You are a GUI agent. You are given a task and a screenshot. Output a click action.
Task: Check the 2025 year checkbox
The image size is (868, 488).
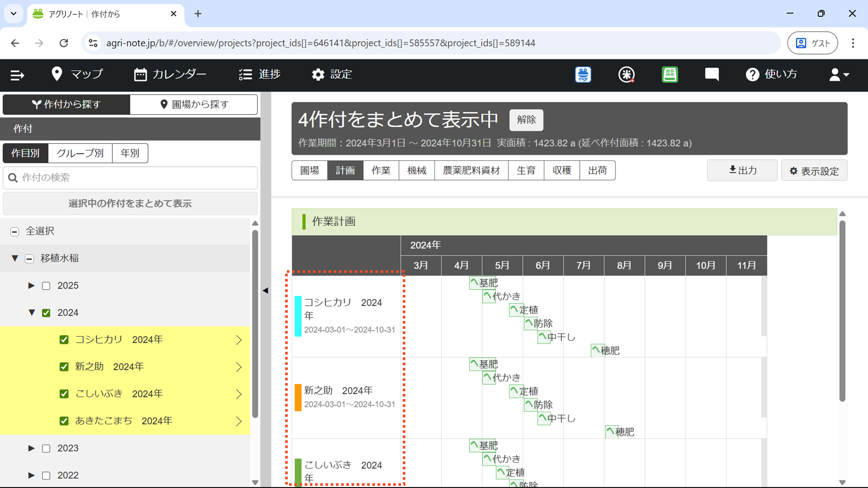tap(46, 286)
